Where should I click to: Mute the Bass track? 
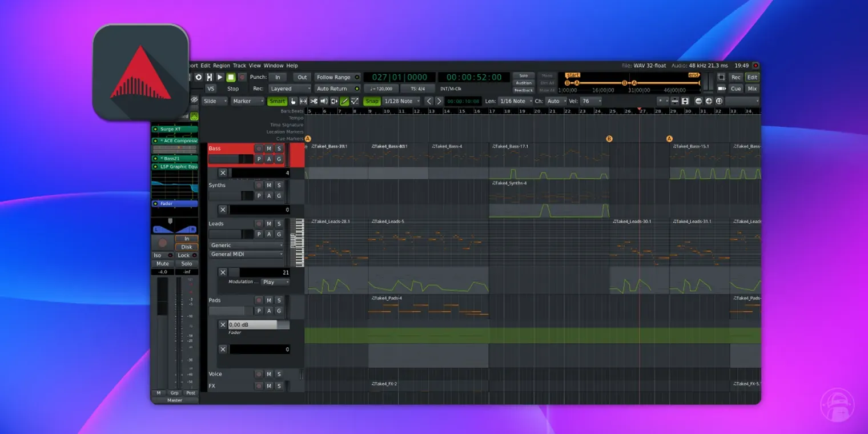[269, 148]
